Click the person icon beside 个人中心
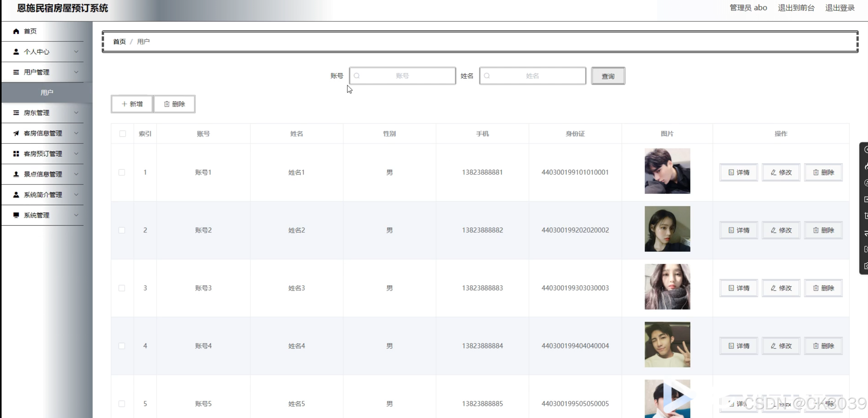Image resolution: width=868 pixels, height=418 pixels. point(16,51)
